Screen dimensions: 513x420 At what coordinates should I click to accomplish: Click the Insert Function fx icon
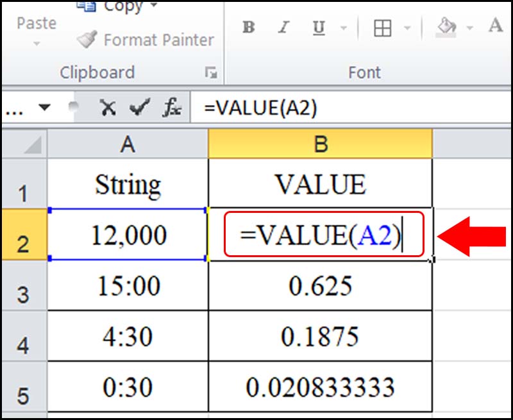(x=172, y=107)
